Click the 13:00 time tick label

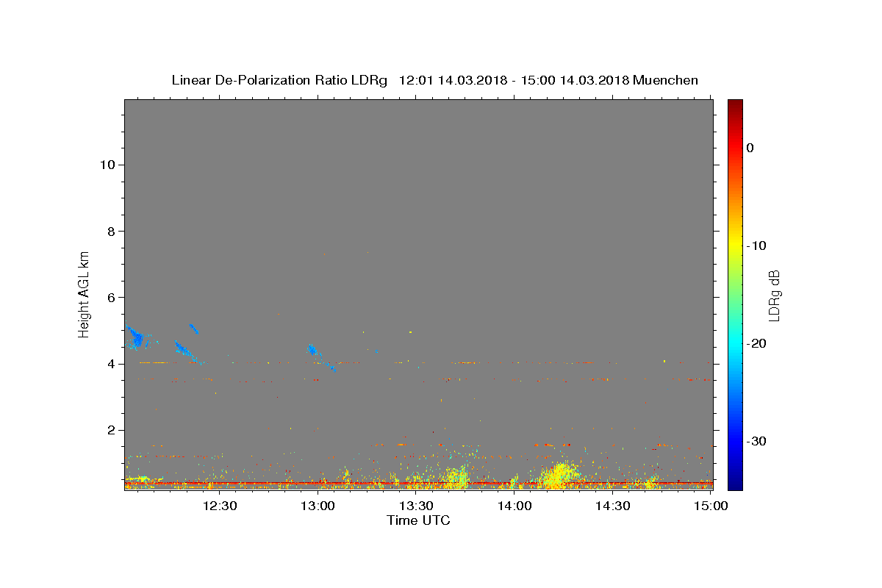coord(318,506)
